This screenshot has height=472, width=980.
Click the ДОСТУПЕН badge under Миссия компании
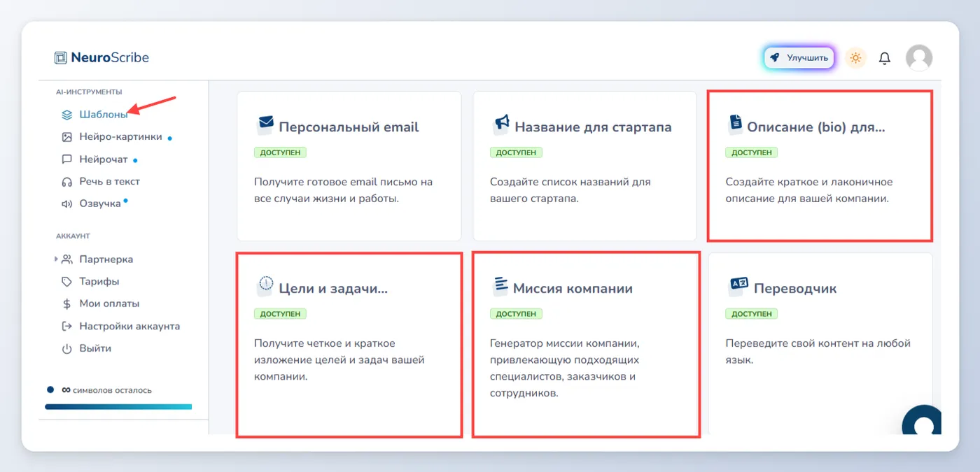click(516, 314)
